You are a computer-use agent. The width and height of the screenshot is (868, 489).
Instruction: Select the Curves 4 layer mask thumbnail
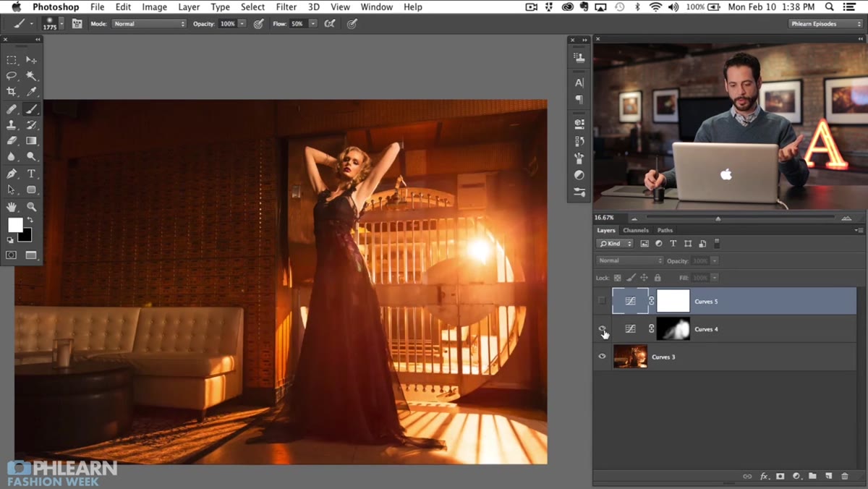pos(673,329)
